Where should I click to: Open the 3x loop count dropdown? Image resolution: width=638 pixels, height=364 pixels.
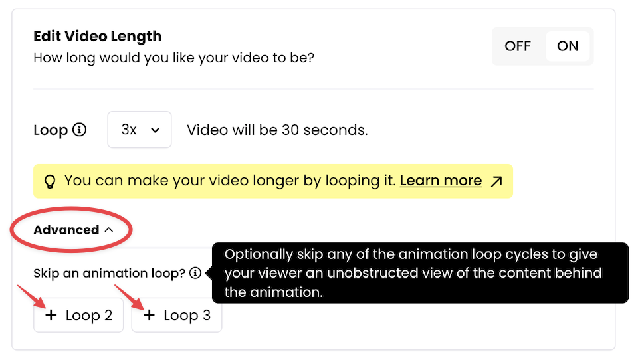click(140, 130)
